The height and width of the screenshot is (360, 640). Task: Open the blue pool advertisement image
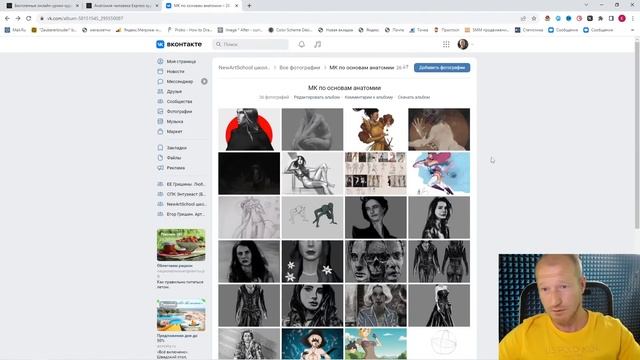click(181, 315)
